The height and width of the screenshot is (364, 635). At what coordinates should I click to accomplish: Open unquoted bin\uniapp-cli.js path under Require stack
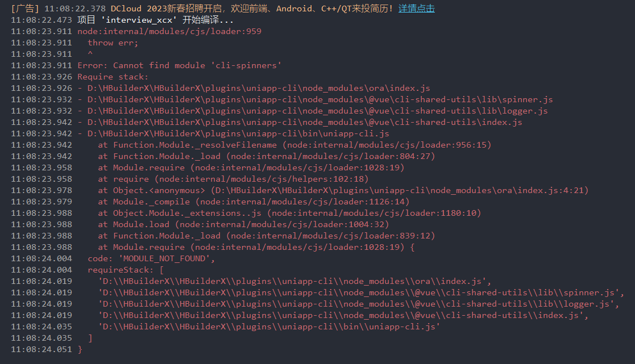(238, 133)
